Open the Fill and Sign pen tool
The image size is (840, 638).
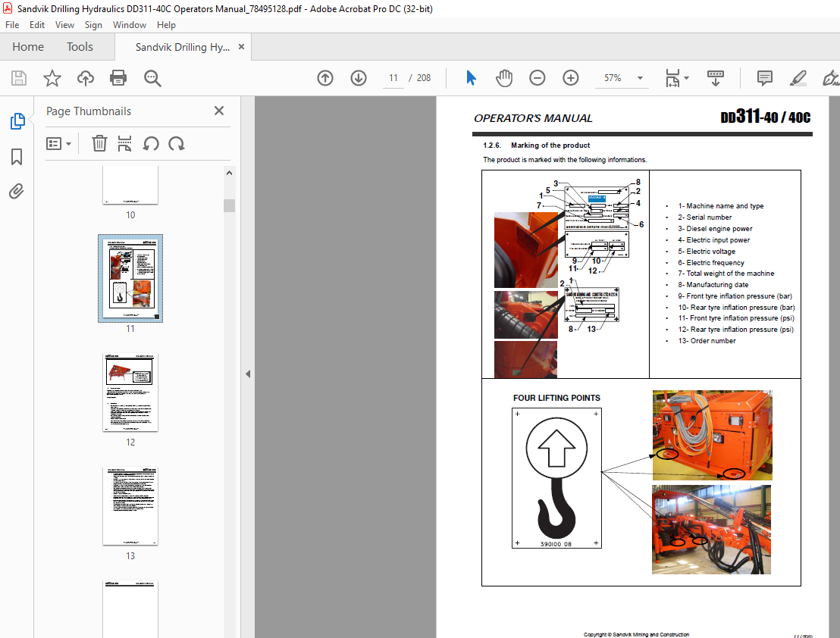tap(831, 78)
